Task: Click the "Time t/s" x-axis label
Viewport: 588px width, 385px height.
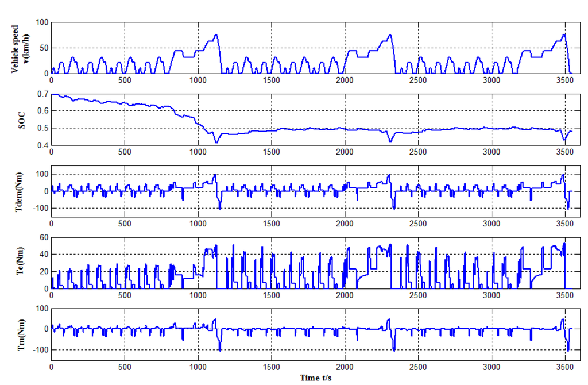Action: coord(315,378)
